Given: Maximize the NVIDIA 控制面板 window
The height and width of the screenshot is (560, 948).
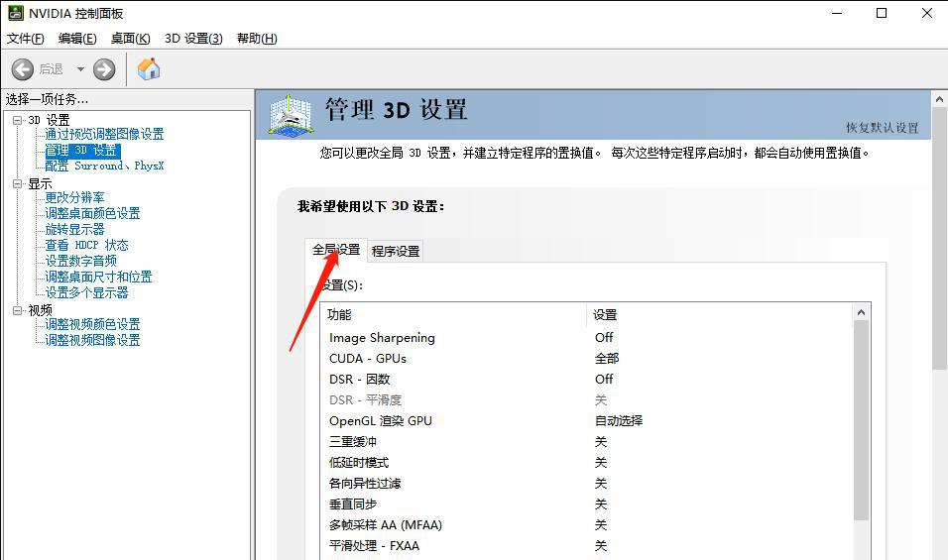Looking at the screenshot, I should pyautogui.click(x=882, y=13).
